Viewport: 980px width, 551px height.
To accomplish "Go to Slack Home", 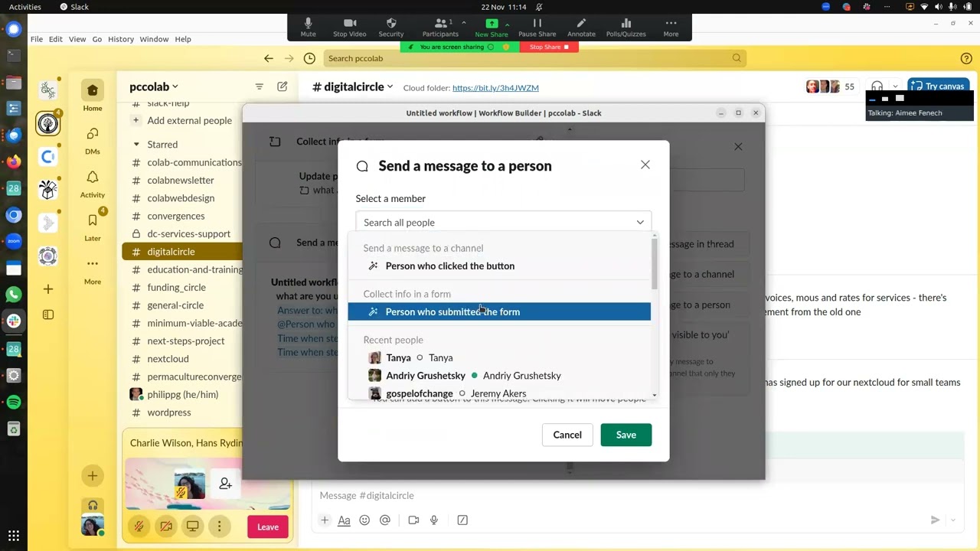I will (x=93, y=96).
